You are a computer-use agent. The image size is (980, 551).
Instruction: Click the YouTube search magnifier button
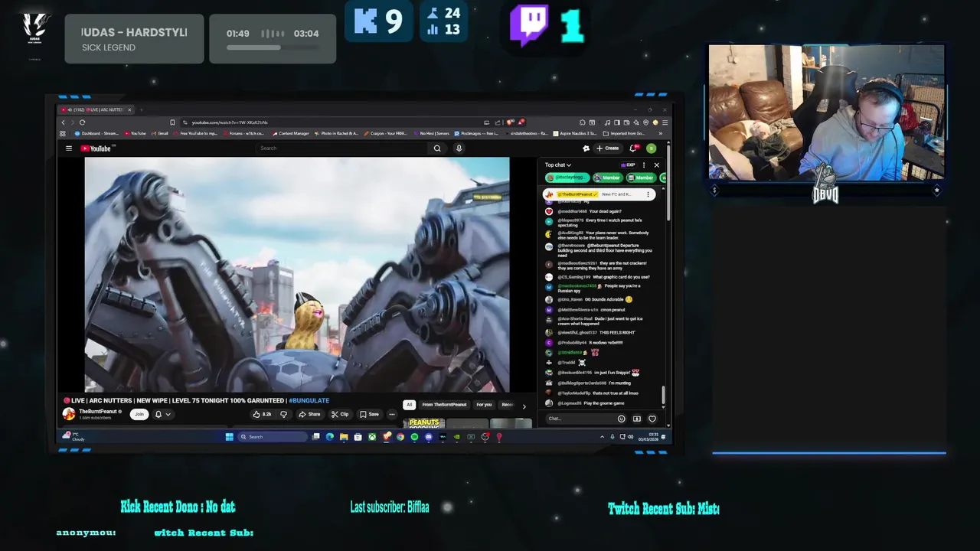pyautogui.click(x=437, y=148)
